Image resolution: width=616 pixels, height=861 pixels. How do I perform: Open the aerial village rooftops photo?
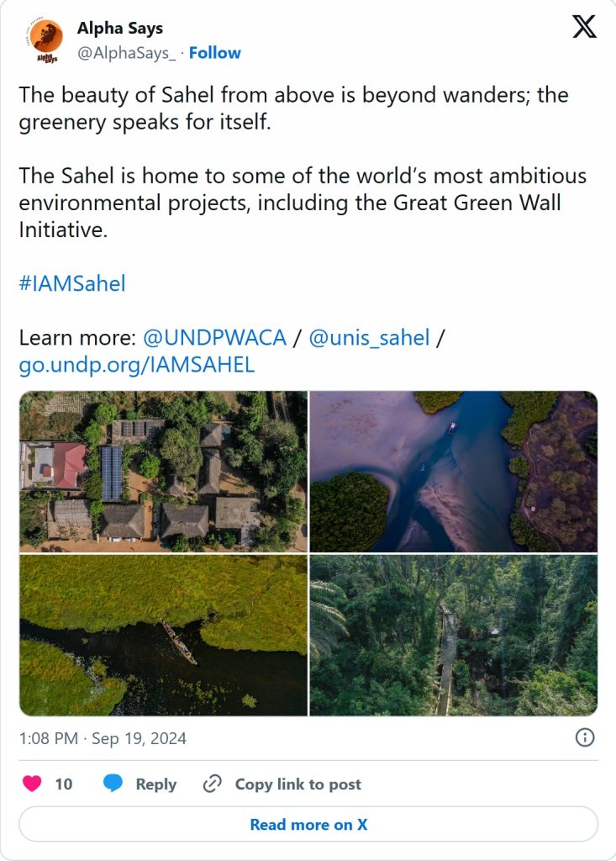point(164,472)
